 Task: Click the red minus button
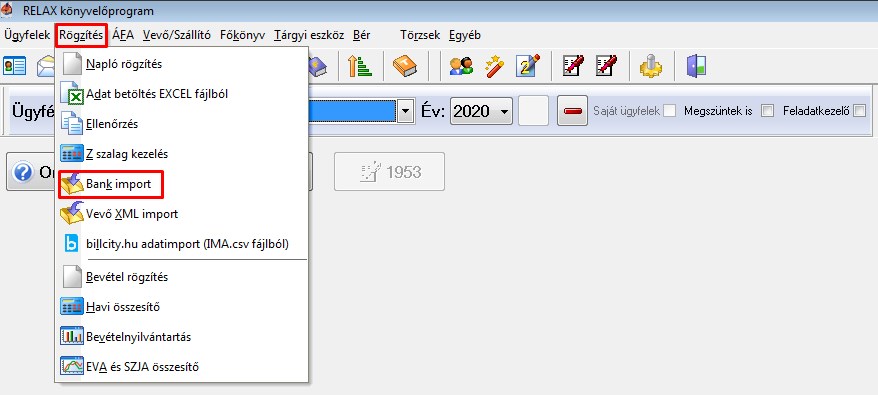[572, 110]
